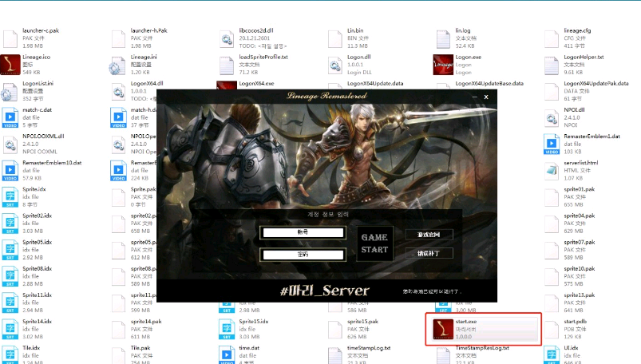Screen dimensions: 641x364
Task: Select file name sprite04.pak
Action: pos(580,216)
